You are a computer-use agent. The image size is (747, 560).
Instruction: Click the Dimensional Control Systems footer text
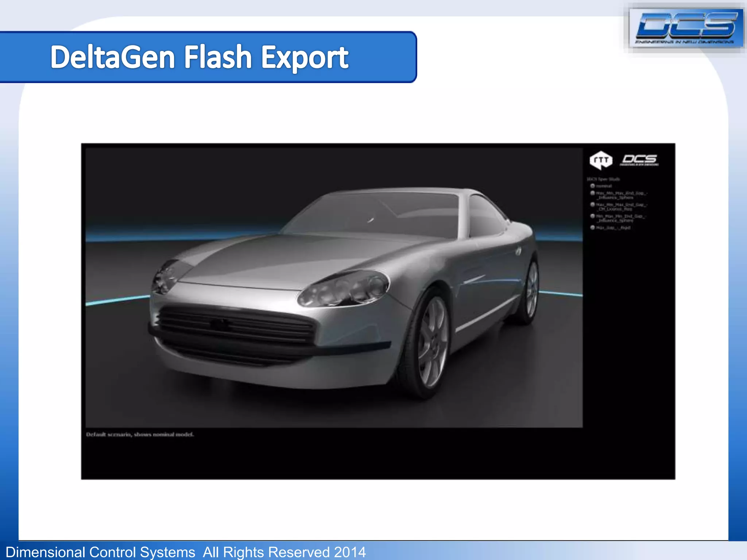[x=186, y=552]
